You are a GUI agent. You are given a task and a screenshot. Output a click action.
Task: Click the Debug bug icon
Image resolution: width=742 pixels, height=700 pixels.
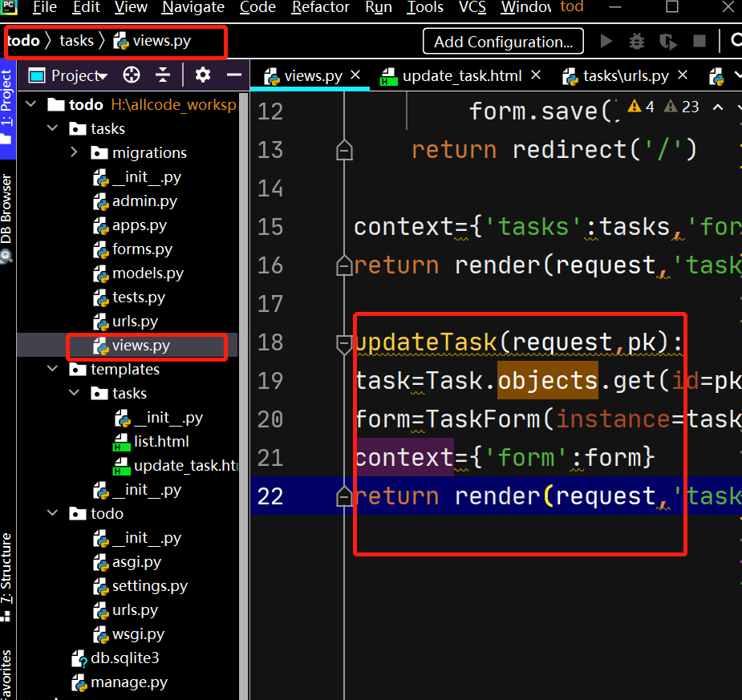pyautogui.click(x=637, y=41)
